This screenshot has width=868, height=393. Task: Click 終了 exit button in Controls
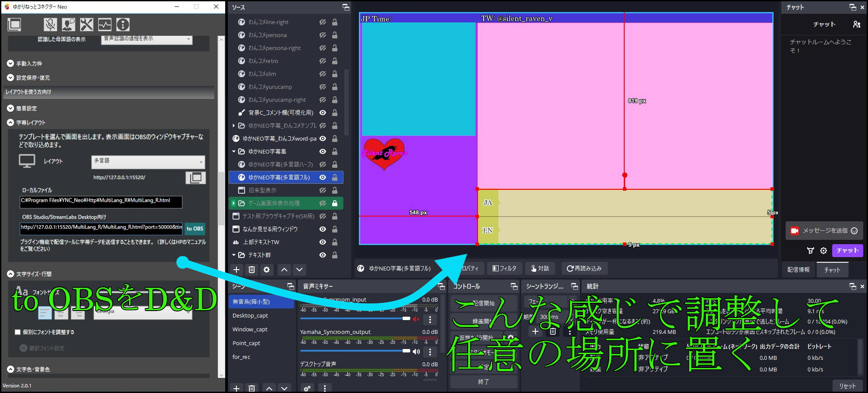click(484, 382)
